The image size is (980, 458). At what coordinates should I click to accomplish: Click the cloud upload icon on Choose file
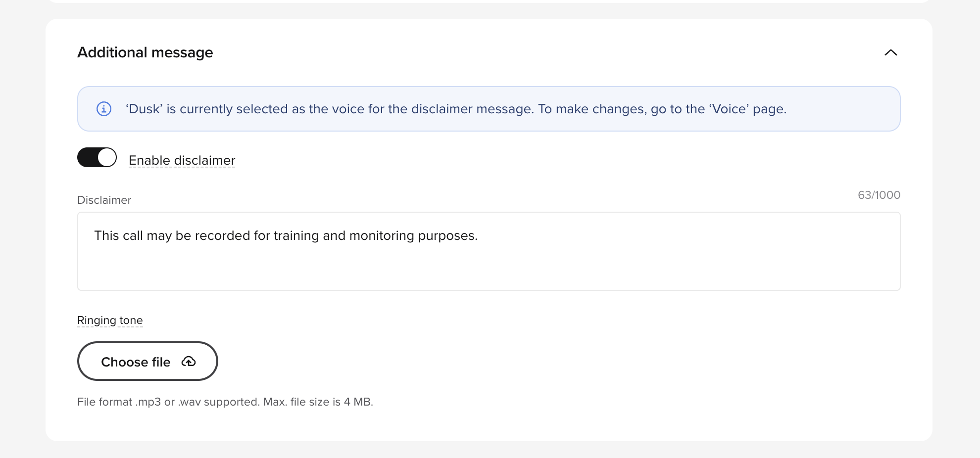pyautogui.click(x=189, y=362)
